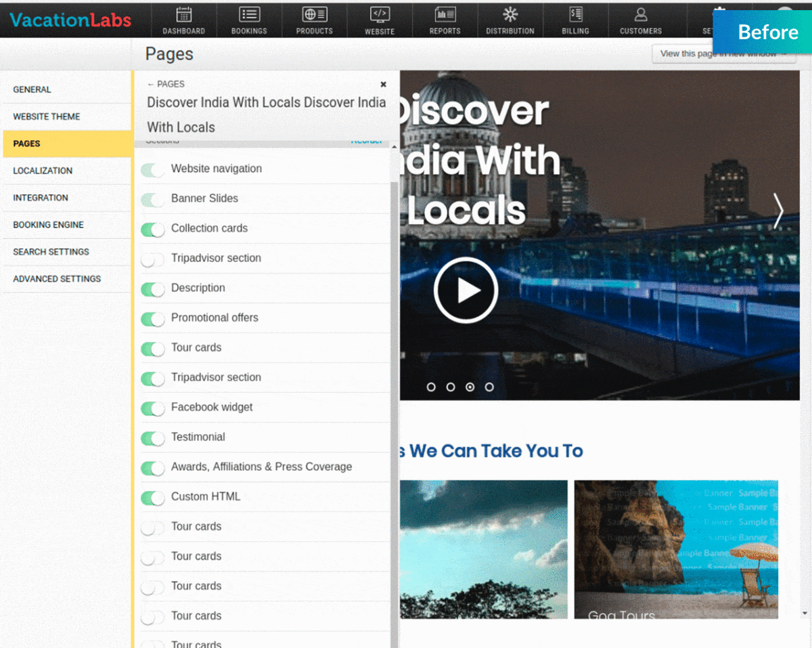This screenshot has height=648, width=812.
Task: Select the Website Theme sidebar item
Action: click(x=47, y=116)
